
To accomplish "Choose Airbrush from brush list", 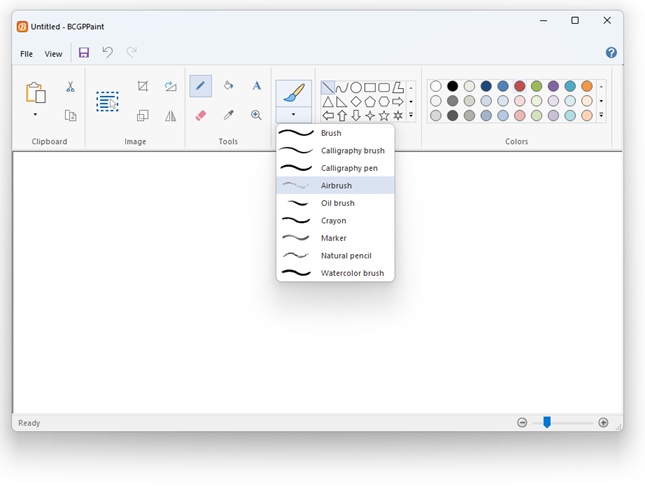I will click(x=336, y=186).
